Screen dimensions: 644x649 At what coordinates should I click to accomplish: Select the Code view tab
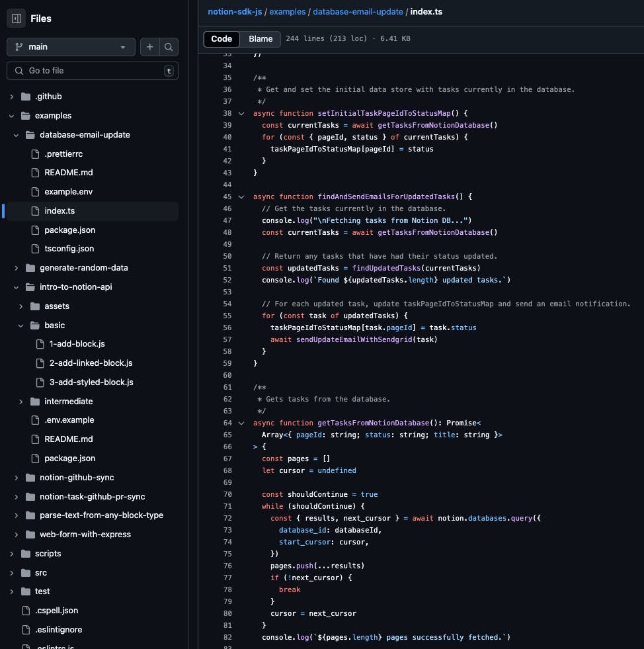221,39
